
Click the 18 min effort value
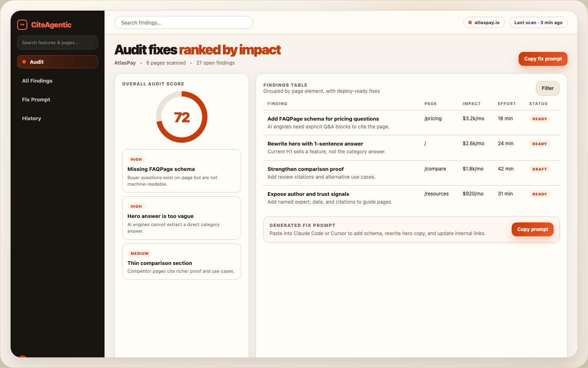pos(505,119)
